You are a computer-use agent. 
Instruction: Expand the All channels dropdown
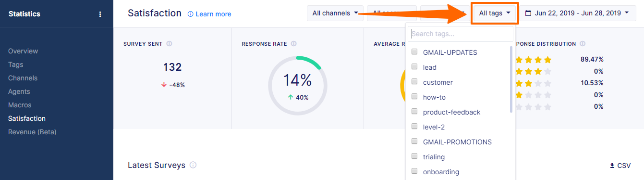[335, 13]
